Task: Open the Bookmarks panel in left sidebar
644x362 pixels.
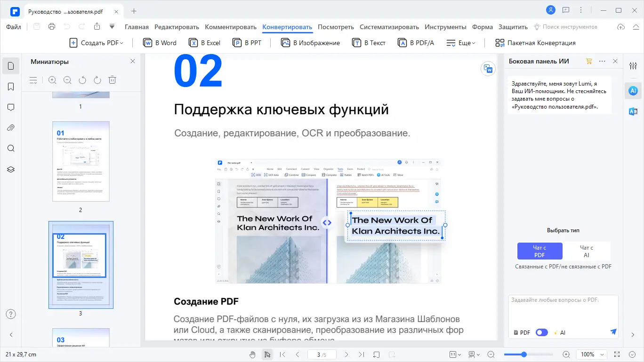Action: 10,87
